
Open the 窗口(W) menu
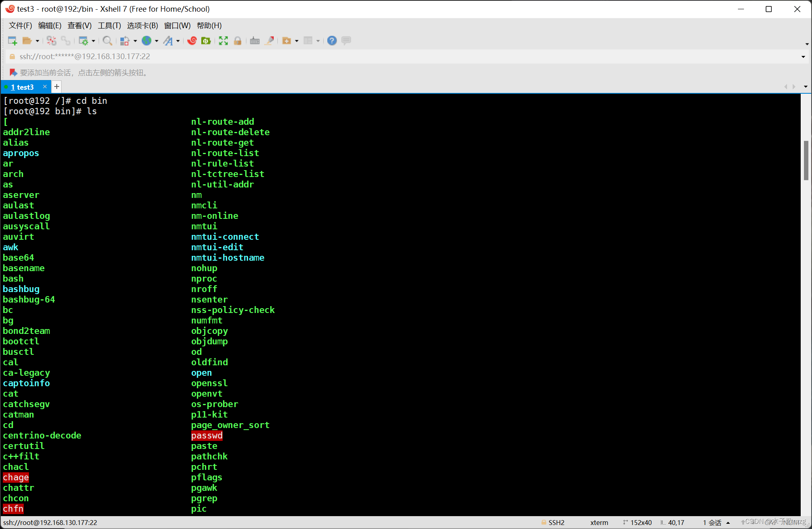[x=177, y=25]
